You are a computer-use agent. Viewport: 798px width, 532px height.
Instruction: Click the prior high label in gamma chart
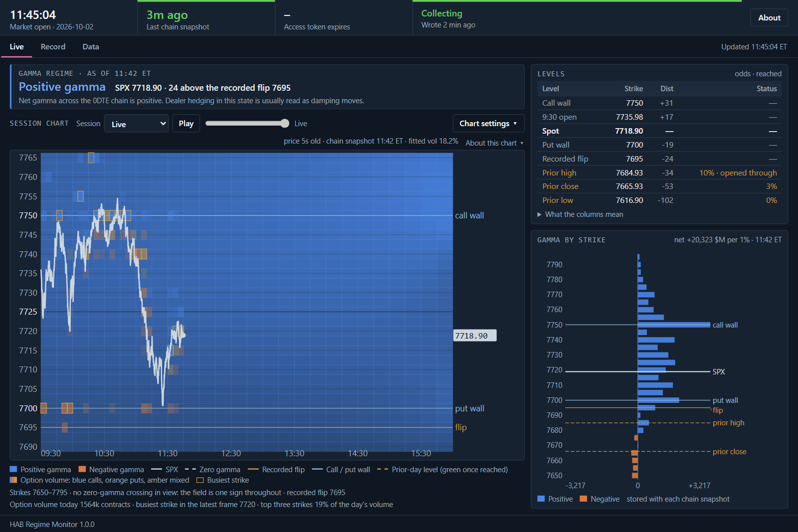pyautogui.click(x=728, y=423)
